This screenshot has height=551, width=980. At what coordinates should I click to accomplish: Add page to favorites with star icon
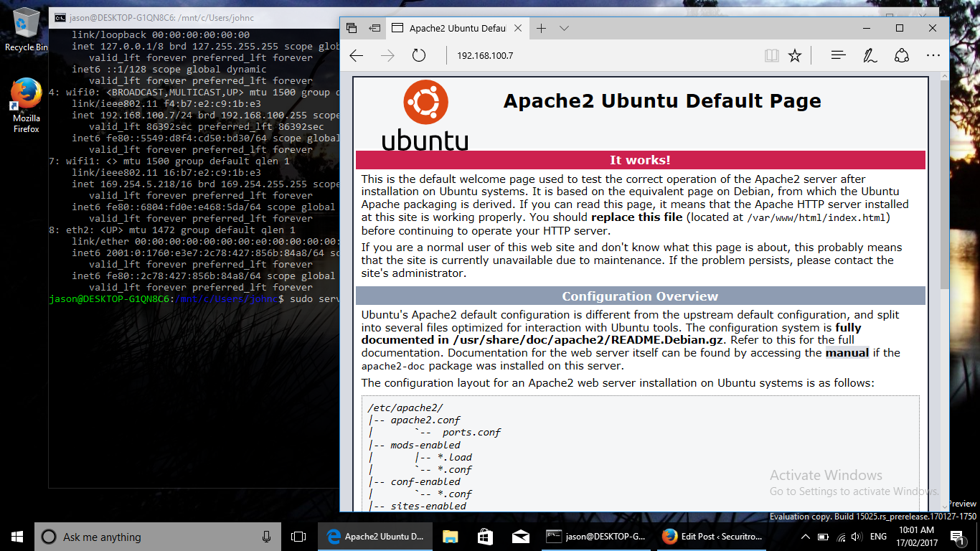(795, 56)
